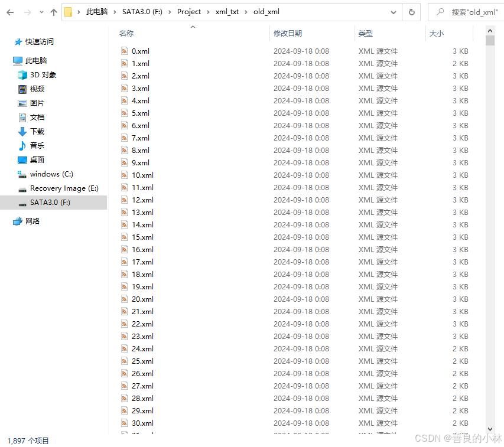The width and height of the screenshot is (504, 447).
Task: Open Project folder from the address bar
Action: tap(189, 11)
